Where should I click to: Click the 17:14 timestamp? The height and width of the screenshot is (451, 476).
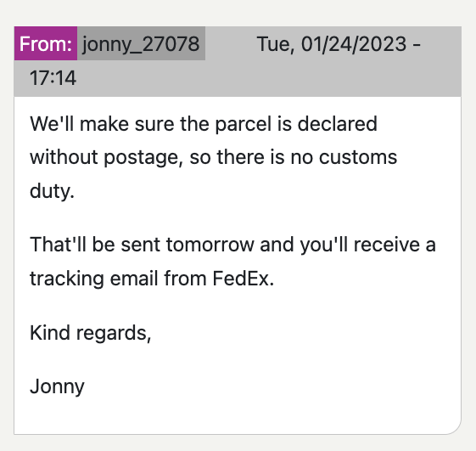[53, 78]
